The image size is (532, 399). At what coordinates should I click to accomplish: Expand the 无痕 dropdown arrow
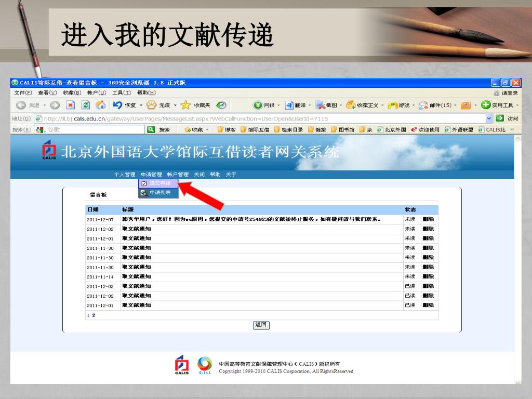[x=175, y=105]
